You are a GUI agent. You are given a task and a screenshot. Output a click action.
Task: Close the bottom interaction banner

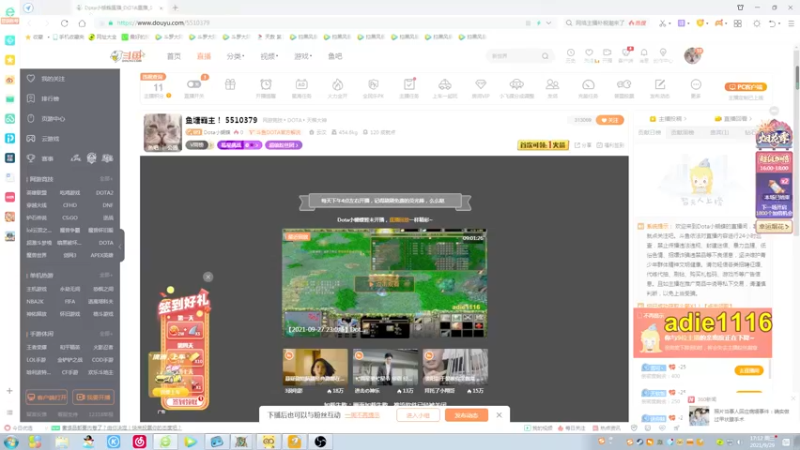tap(499, 415)
